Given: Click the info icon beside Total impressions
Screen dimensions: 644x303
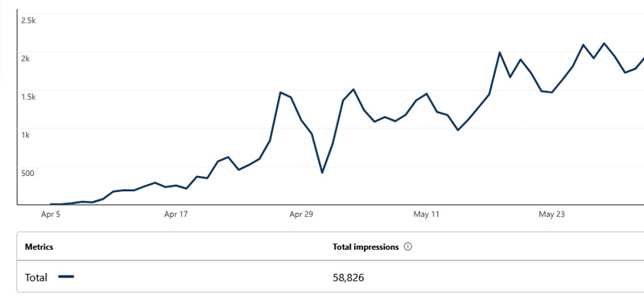Looking at the screenshot, I should (x=408, y=247).
